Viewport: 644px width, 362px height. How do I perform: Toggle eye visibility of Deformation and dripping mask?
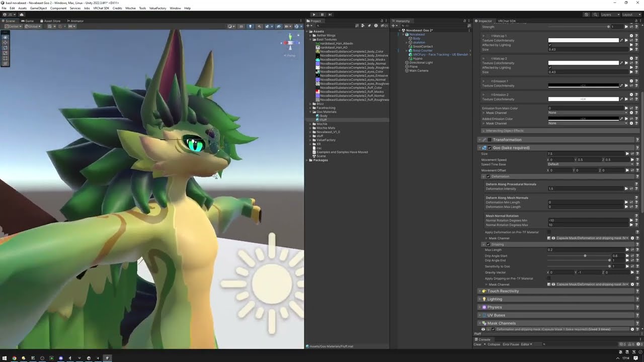(x=483, y=329)
